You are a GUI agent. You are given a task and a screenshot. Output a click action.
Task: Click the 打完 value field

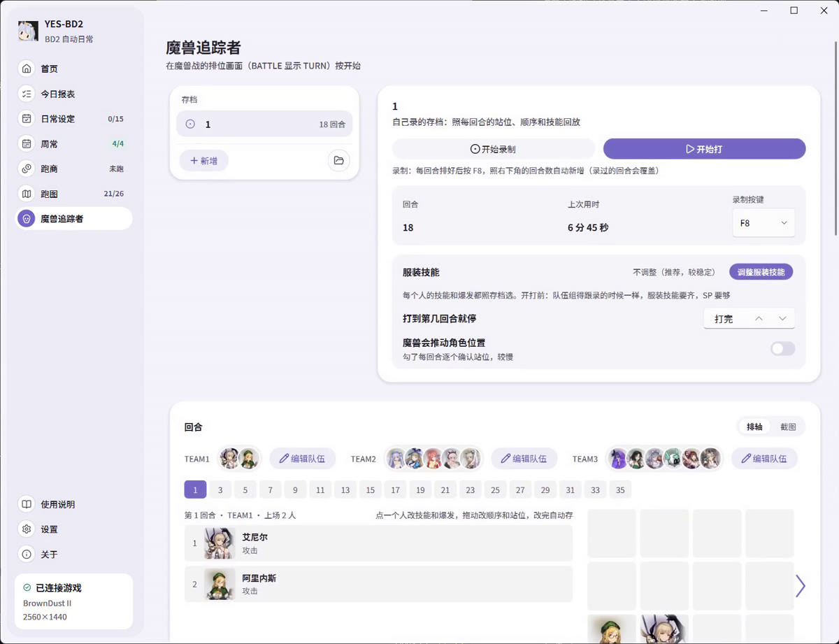point(725,319)
